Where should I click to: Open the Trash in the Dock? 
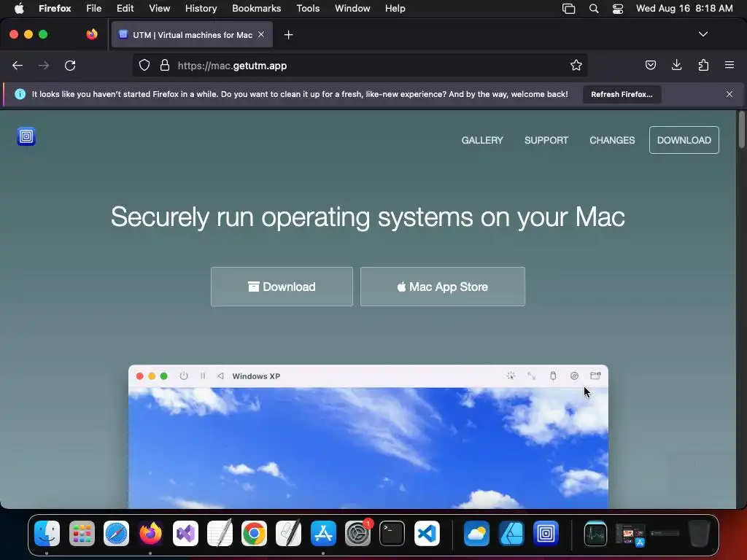pyautogui.click(x=699, y=533)
